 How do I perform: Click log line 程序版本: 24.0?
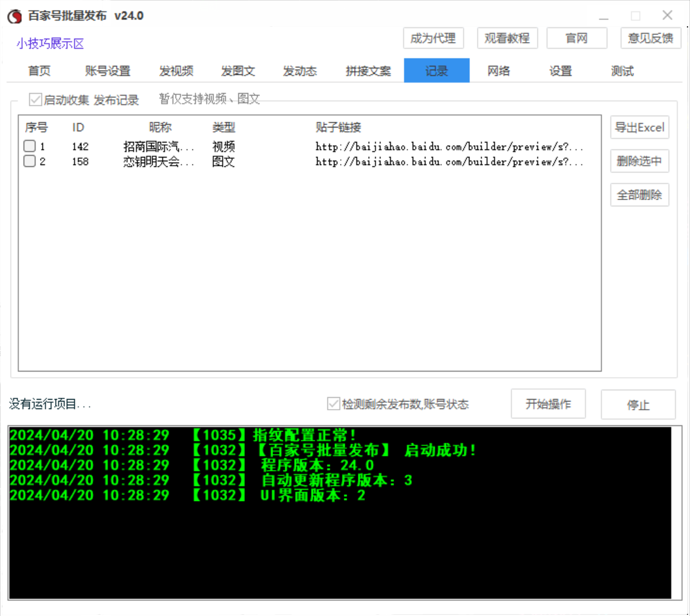point(192,465)
